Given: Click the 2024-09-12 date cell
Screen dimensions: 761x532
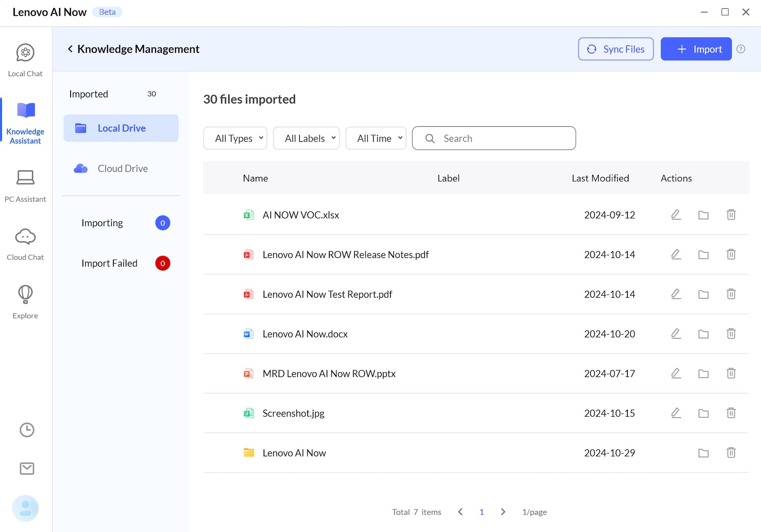Looking at the screenshot, I should pyautogui.click(x=610, y=215).
